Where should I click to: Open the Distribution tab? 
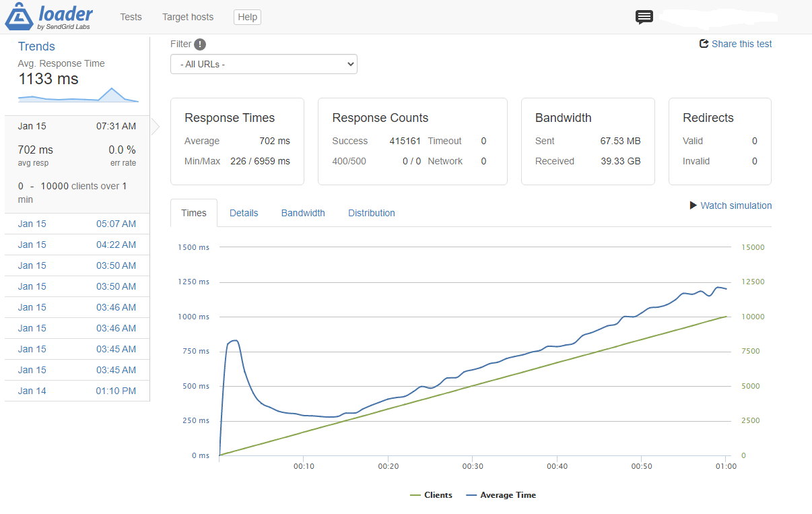click(371, 213)
